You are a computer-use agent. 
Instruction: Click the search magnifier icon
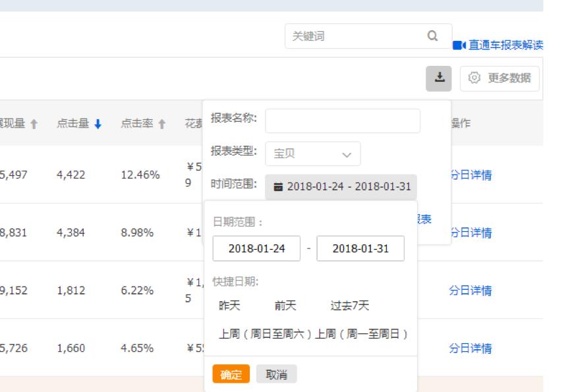[432, 36]
